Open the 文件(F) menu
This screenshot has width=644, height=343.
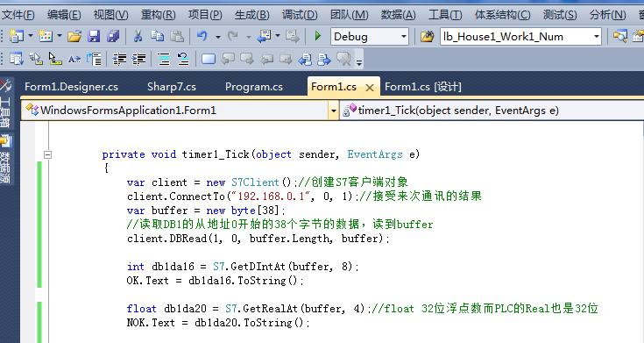click(18, 15)
